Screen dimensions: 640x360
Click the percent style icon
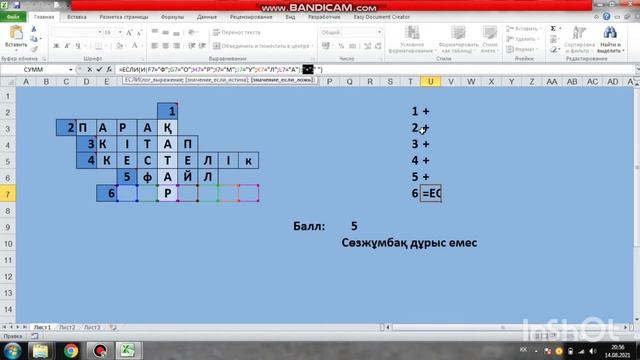point(341,46)
